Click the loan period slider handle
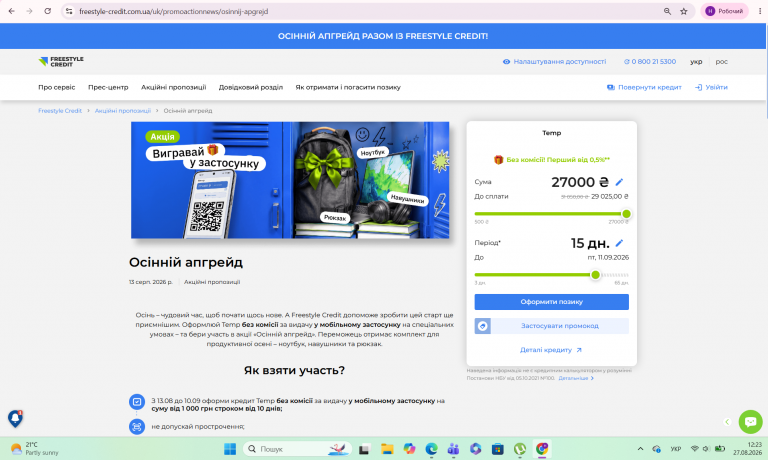The image size is (768, 460). (595, 275)
